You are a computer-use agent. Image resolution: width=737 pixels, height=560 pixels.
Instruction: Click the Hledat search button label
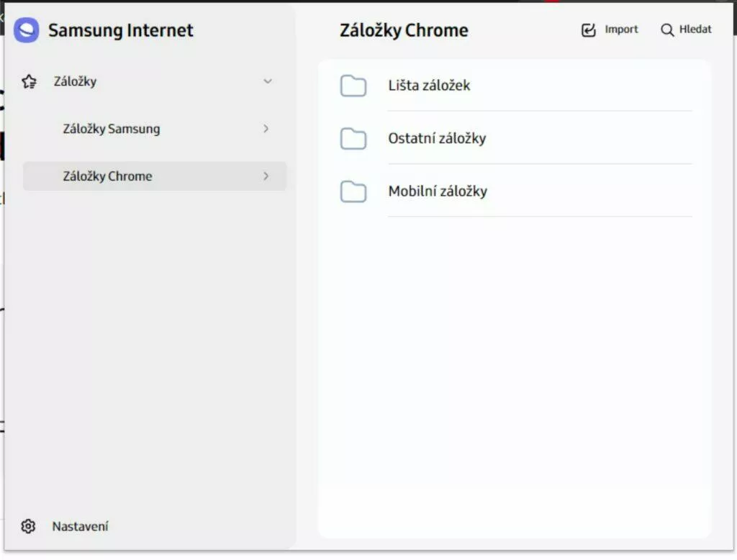[695, 30]
